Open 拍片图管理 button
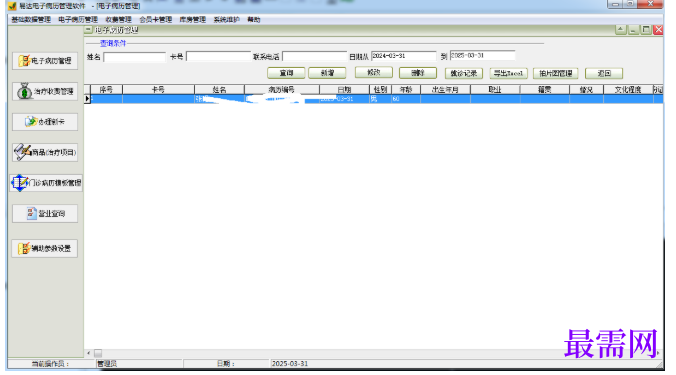The width and height of the screenshot is (676, 375). click(556, 73)
